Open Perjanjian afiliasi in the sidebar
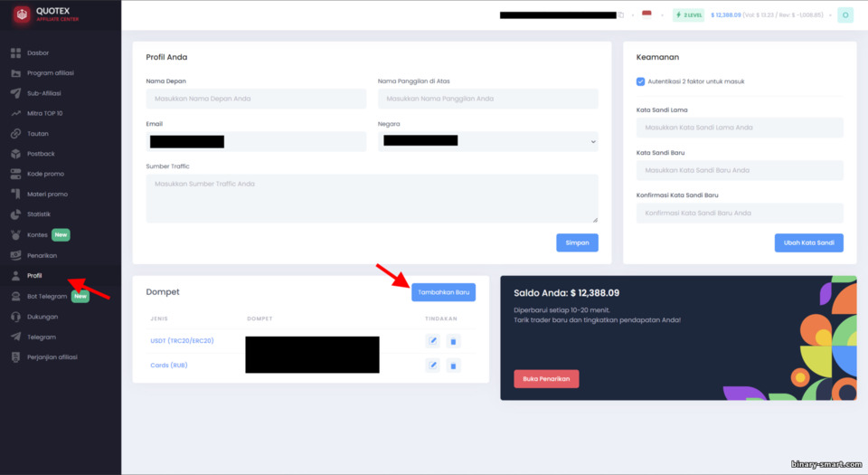Image resolution: width=868 pixels, height=475 pixels. tap(52, 357)
